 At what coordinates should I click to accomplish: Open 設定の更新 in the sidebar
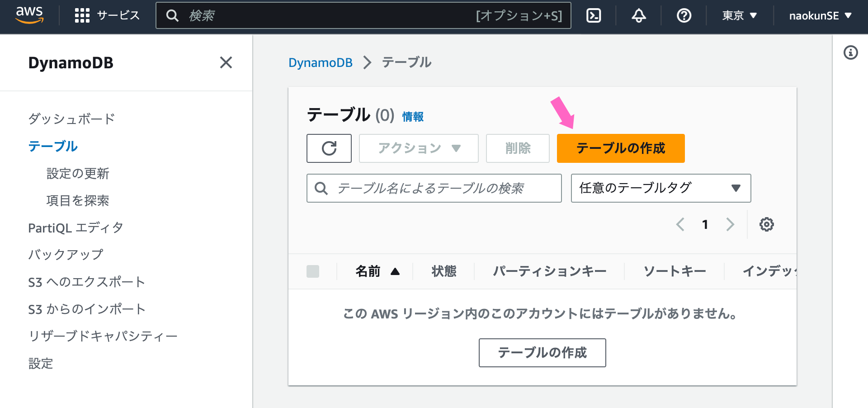pyautogui.click(x=78, y=173)
